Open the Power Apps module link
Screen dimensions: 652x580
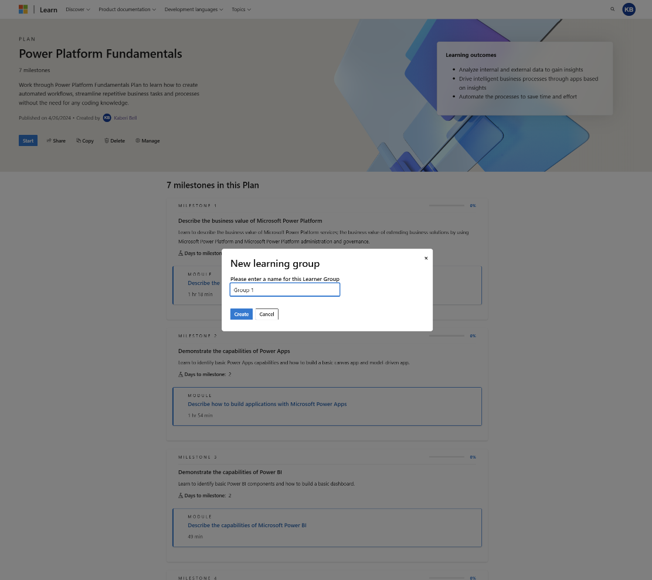click(x=267, y=404)
